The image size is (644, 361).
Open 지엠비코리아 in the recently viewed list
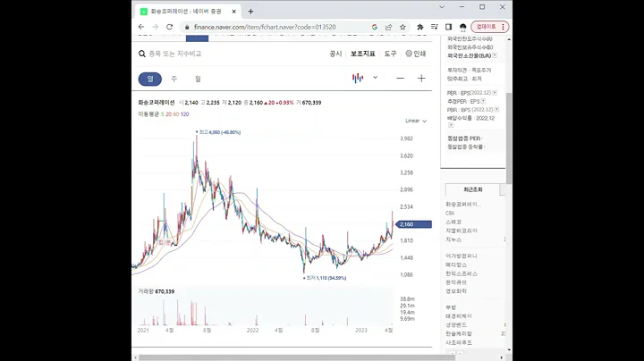pos(462,231)
